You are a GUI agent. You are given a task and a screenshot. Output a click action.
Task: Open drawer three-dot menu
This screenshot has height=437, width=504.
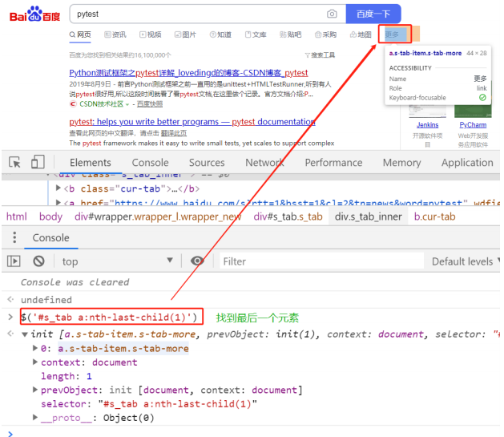pyautogui.click(x=14, y=237)
